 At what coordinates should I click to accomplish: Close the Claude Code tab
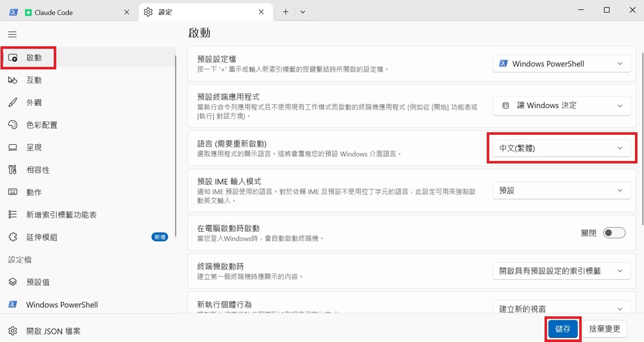coord(127,12)
